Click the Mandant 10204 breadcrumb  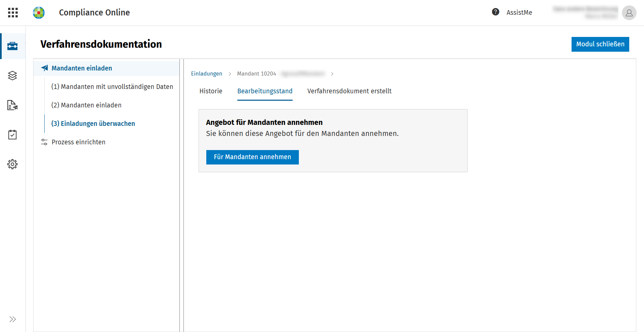pyautogui.click(x=257, y=74)
